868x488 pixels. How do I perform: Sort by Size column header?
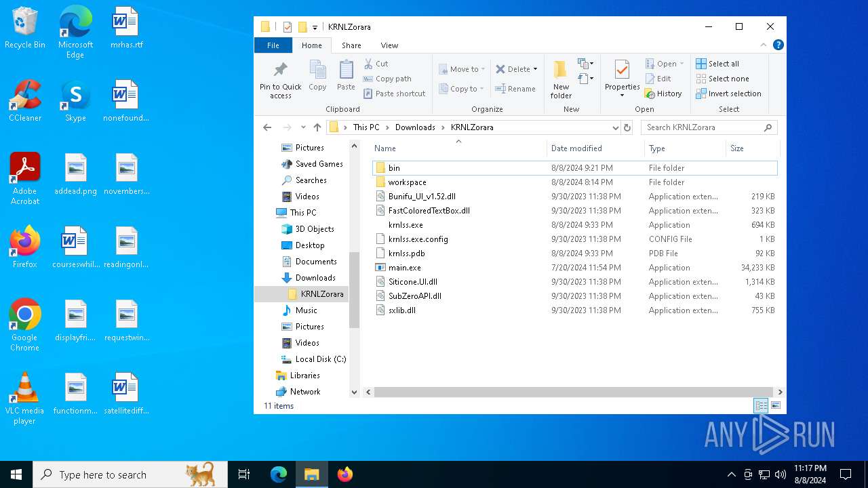click(x=753, y=148)
